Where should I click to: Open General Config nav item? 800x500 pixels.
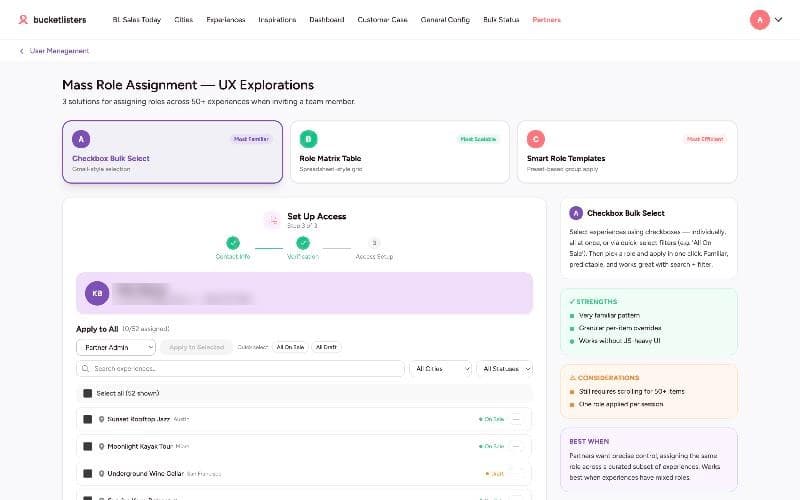coord(445,19)
